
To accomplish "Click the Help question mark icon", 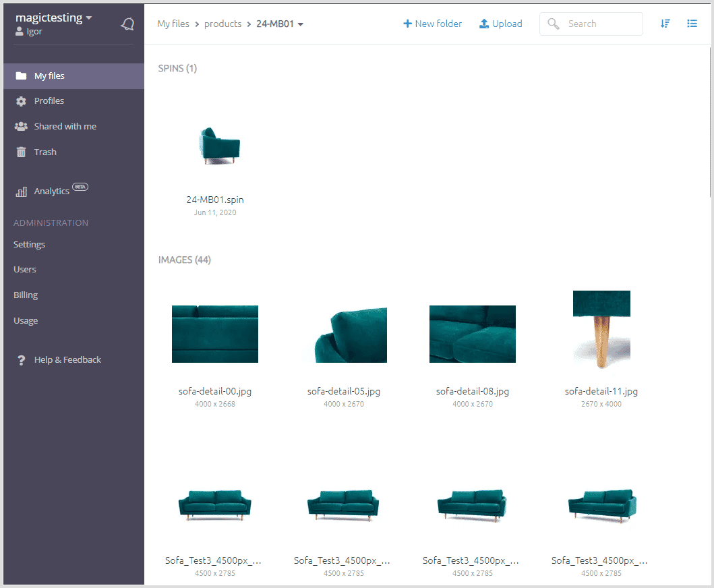I will [21, 360].
